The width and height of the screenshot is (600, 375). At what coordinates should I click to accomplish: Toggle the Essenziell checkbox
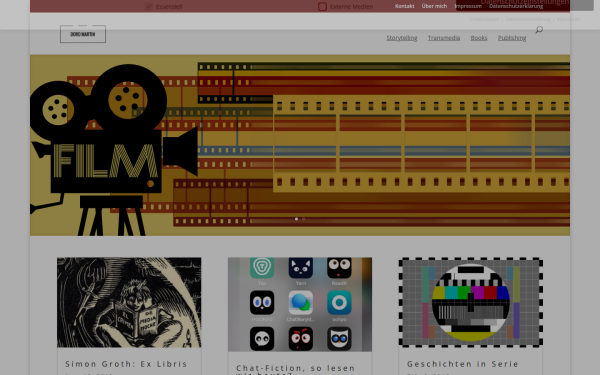(x=149, y=7)
